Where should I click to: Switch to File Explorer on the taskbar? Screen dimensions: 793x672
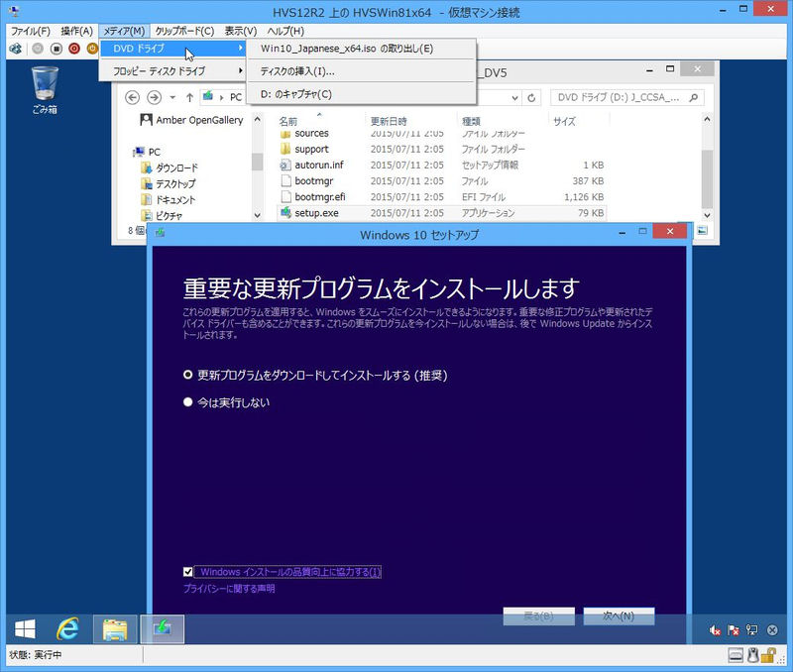click(x=115, y=629)
